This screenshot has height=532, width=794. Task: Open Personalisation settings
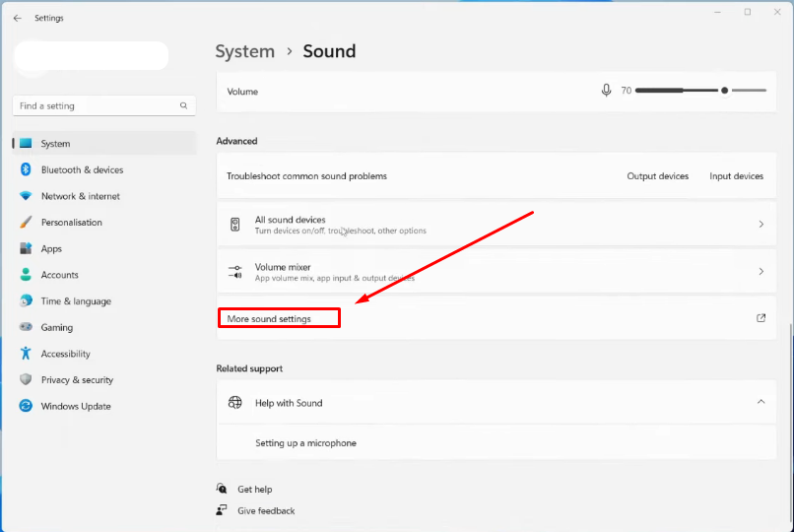pyautogui.click(x=104, y=223)
